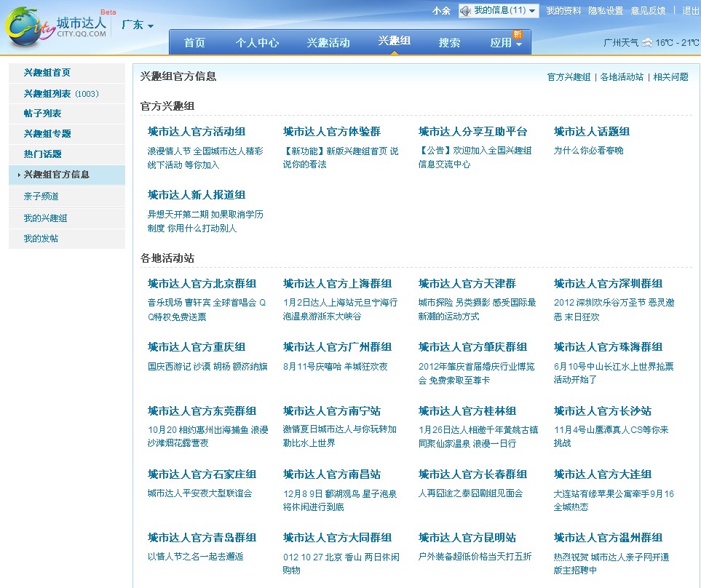Click the 城市达人 City logo

pyautogui.click(x=56, y=27)
